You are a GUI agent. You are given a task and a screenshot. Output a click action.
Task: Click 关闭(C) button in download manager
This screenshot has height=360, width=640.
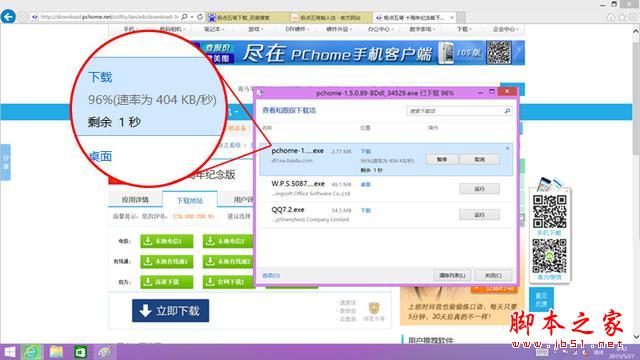pos(493,276)
